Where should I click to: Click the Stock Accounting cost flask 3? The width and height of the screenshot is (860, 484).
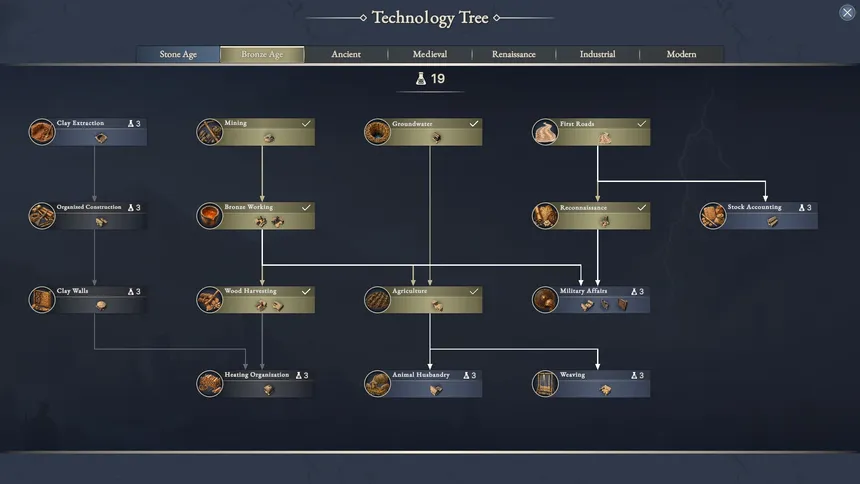[805, 207]
